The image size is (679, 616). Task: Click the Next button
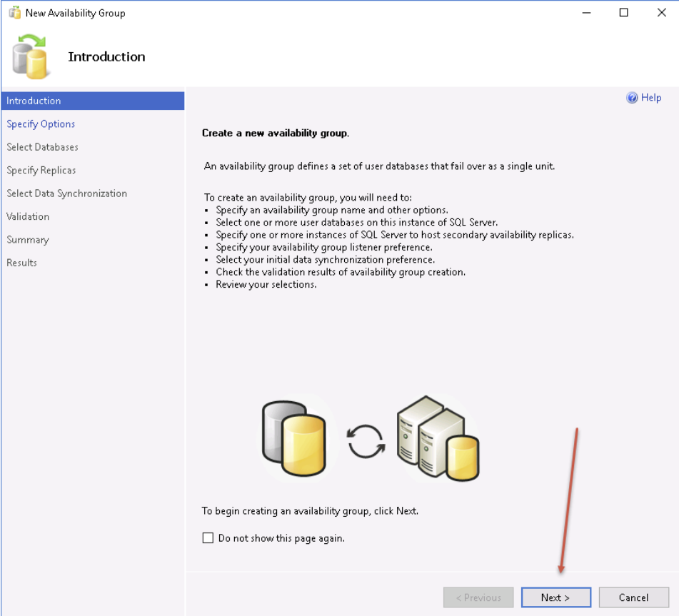coord(556,597)
